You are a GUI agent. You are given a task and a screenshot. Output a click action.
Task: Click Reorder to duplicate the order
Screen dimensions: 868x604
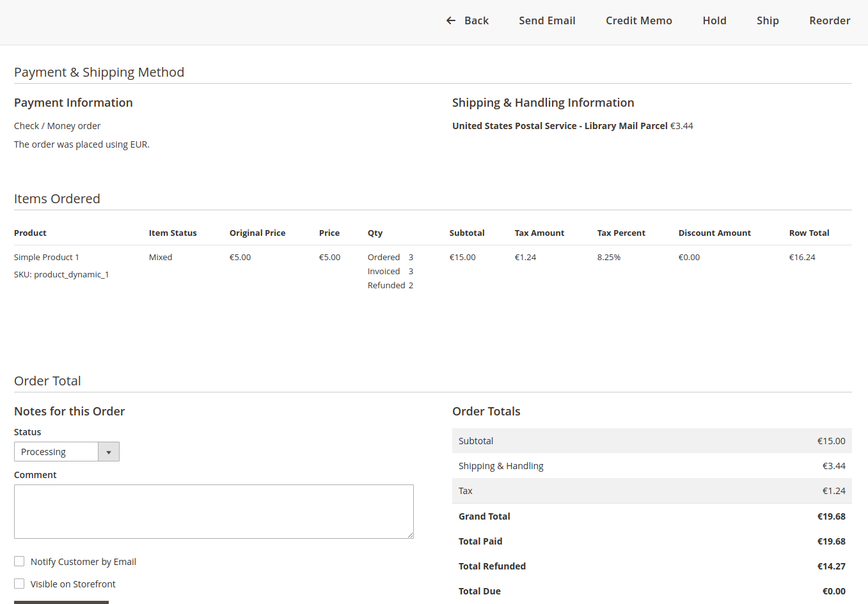coord(830,20)
